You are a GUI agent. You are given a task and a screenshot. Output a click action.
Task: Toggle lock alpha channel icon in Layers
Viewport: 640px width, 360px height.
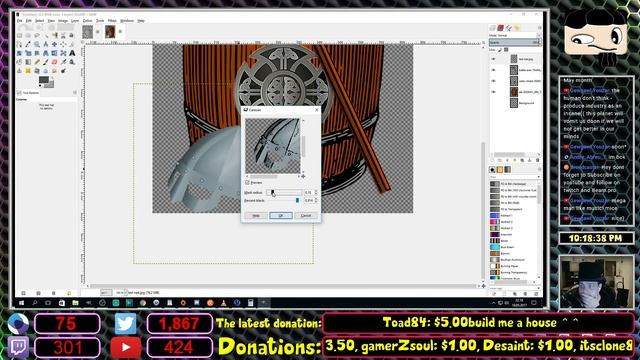coord(507,50)
